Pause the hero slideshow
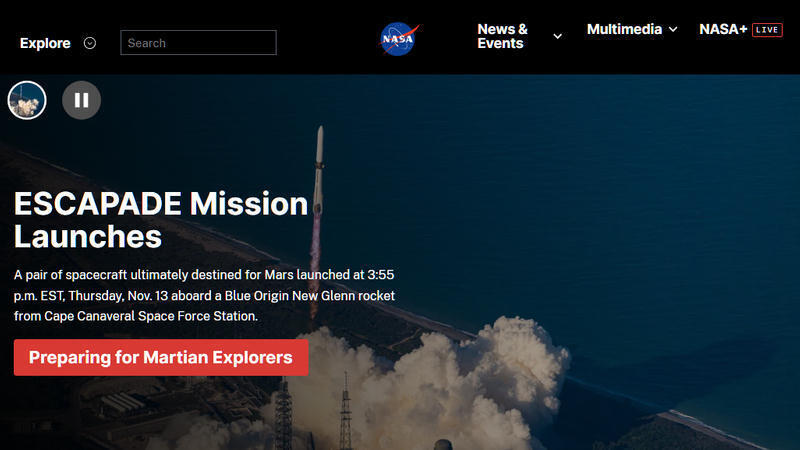The height and width of the screenshot is (450, 800). tap(82, 100)
